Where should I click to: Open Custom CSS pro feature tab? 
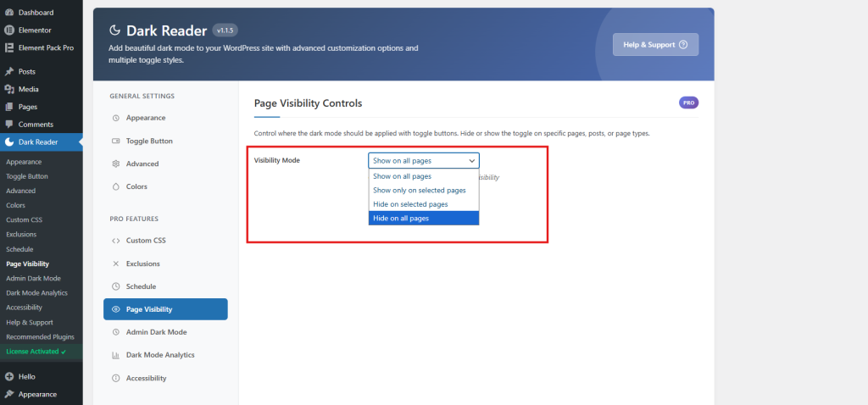pyautogui.click(x=165, y=241)
